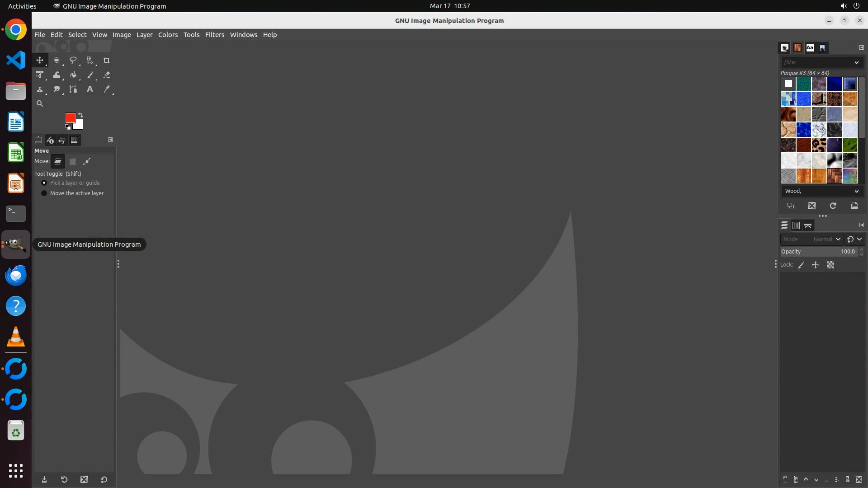Open the Filters menu

pos(214,35)
